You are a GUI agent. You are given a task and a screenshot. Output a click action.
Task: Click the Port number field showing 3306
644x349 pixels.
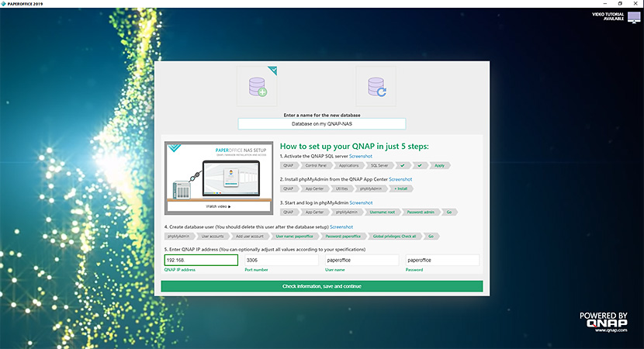[x=282, y=260]
